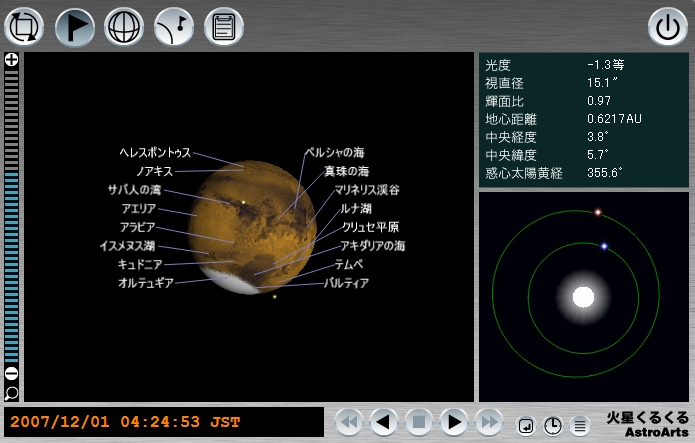Image resolution: width=695 pixels, height=443 pixels.
Task: Click the ルナ湖 label
Action: (356, 208)
